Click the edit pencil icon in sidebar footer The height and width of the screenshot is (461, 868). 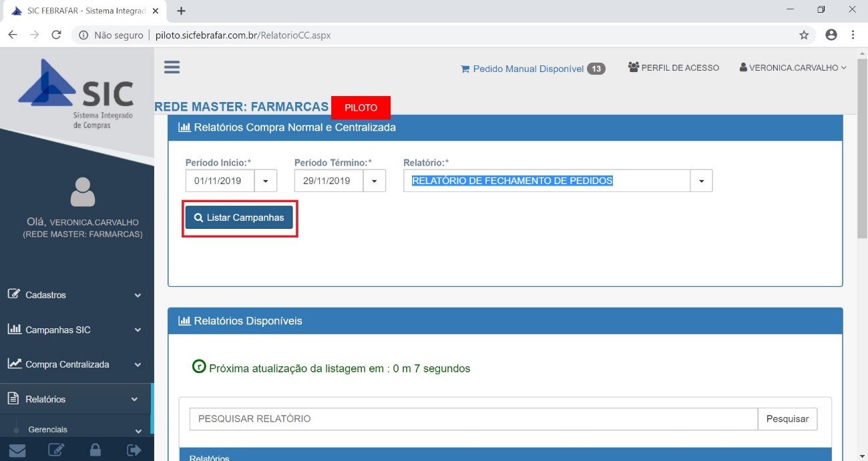coord(56,450)
